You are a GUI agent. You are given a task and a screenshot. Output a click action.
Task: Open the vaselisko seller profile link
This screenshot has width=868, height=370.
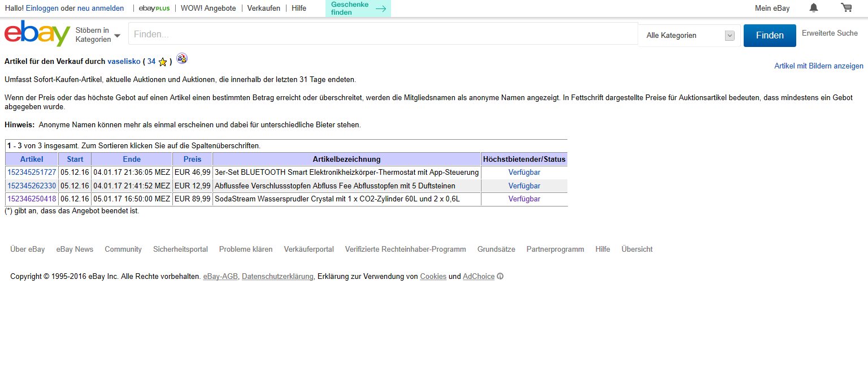[x=124, y=61]
